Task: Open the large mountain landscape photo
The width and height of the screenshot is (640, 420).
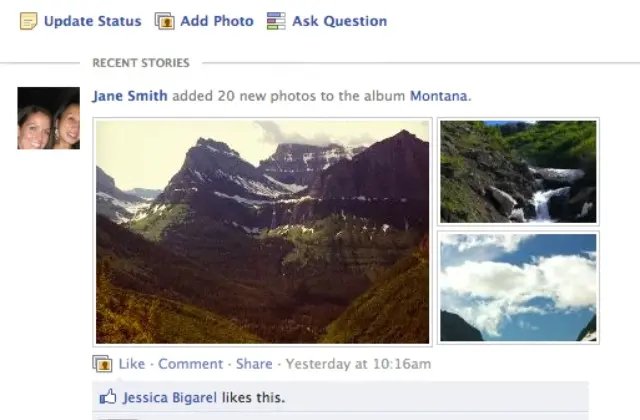Action: (262, 232)
